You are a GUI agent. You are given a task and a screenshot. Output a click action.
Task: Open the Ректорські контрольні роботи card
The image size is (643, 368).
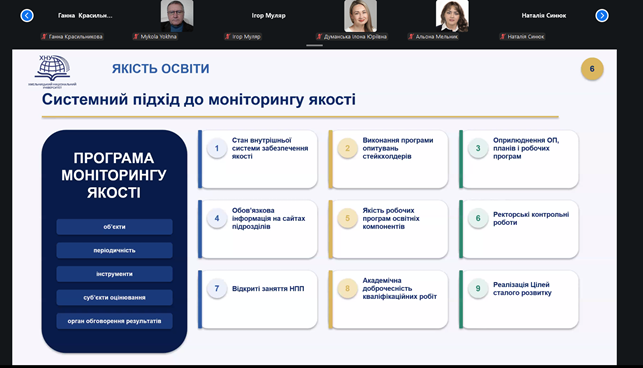(x=519, y=229)
